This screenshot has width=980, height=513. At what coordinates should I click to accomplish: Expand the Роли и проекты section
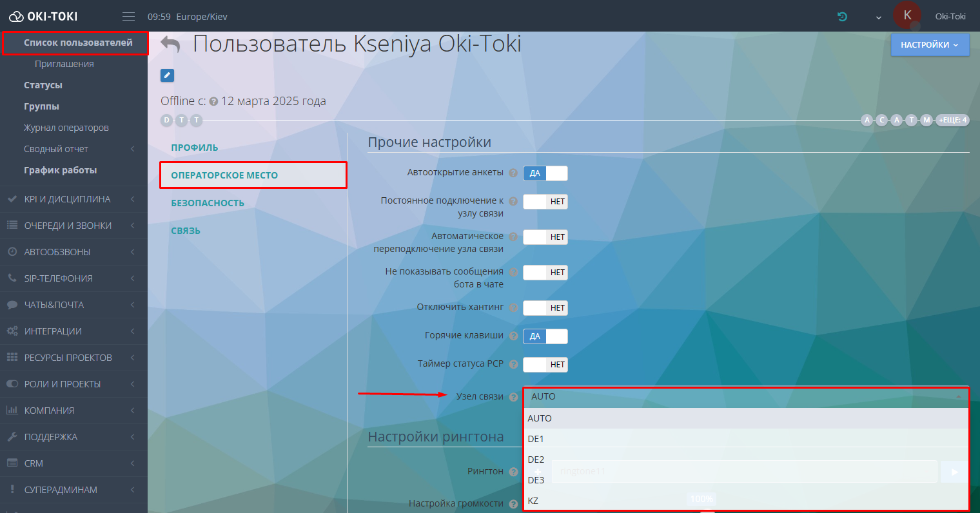(73, 384)
